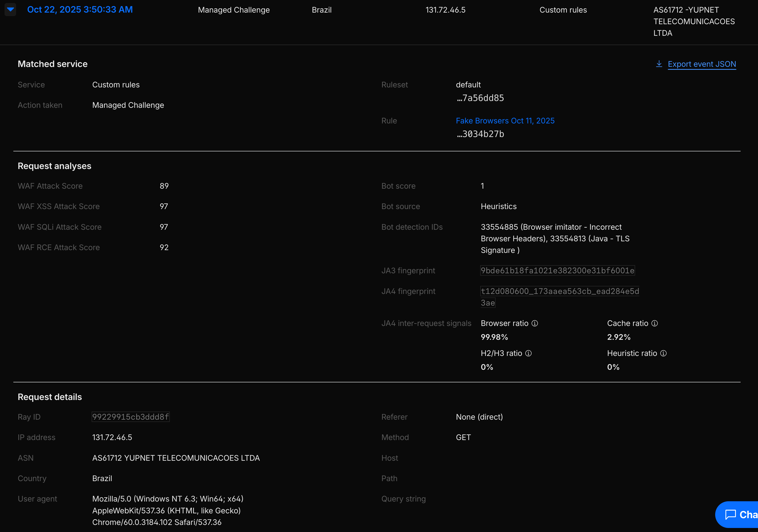Click the JA3 fingerprint hash value

pyautogui.click(x=557, y=271)
